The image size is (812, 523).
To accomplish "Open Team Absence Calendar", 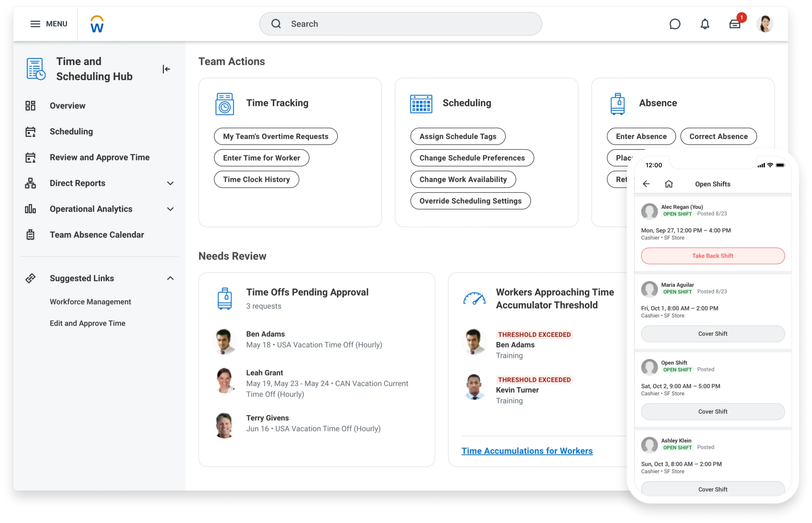I will tap(96, 235).
